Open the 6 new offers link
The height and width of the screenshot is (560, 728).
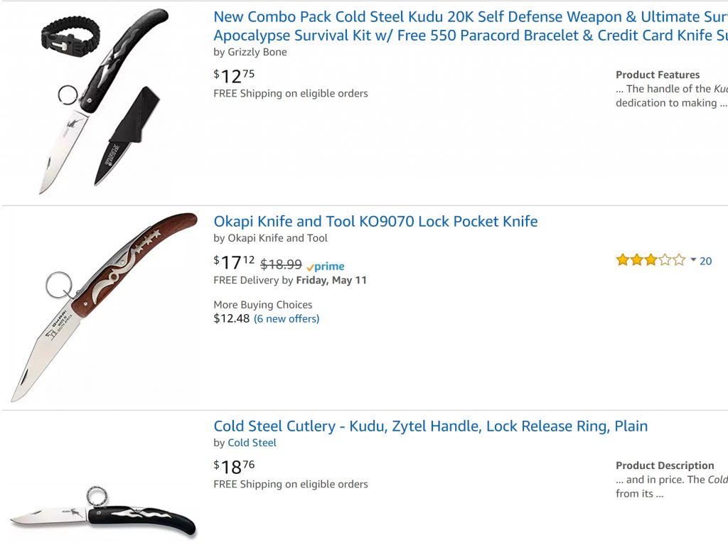[x=287, y=319]
